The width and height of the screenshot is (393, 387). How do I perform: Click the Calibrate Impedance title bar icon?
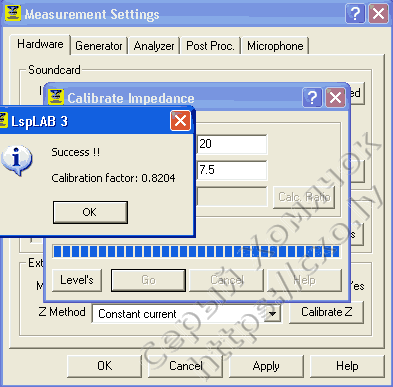(56, 97)
